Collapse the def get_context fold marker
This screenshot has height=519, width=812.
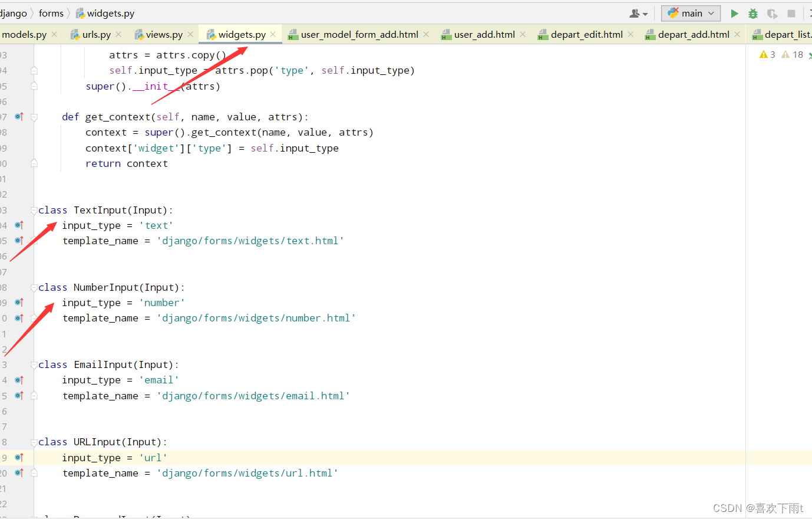click(x=34, y=117)
